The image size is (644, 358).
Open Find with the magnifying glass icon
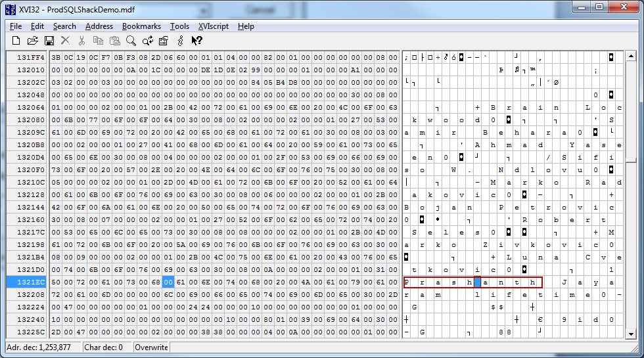(131, 41)
